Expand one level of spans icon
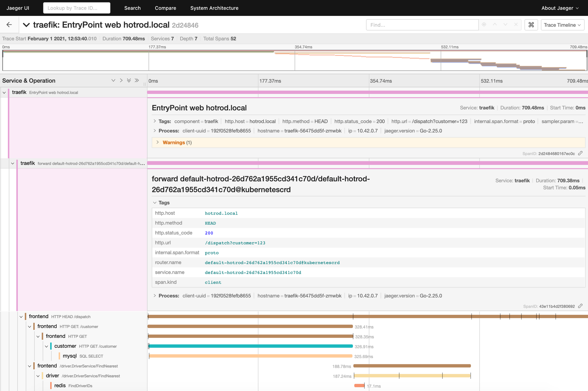Image resolution: width=588 pixels, height=391 pixels. tap(113, 81)
